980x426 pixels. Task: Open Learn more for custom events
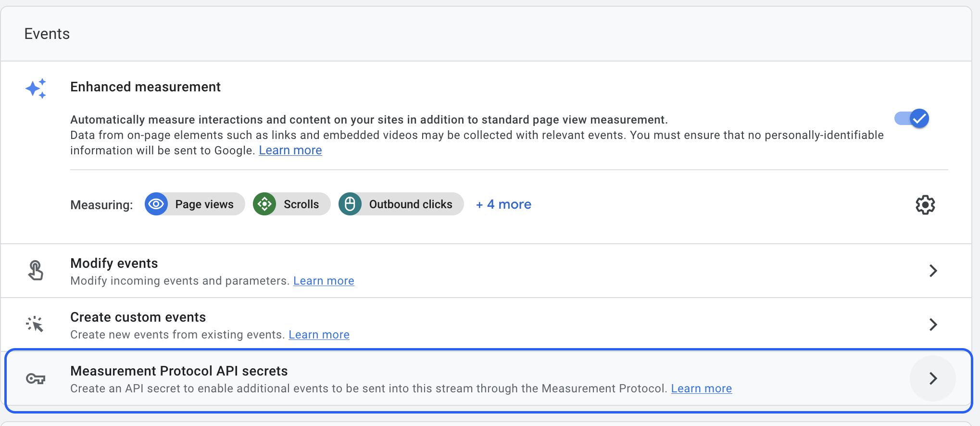coord(319,335)
